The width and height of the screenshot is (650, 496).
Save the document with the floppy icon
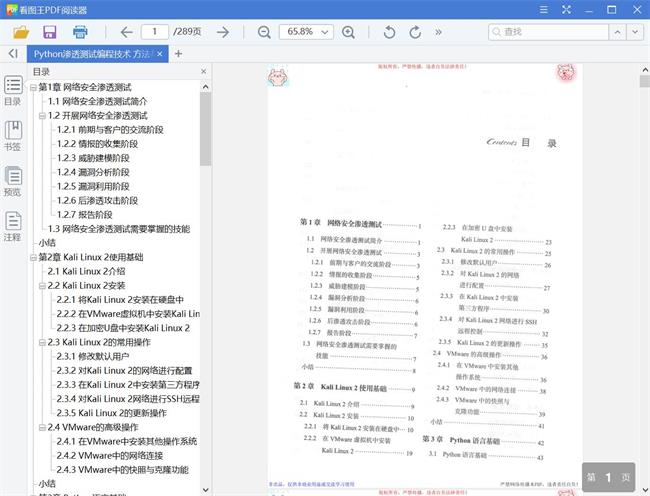click(50, 32)
